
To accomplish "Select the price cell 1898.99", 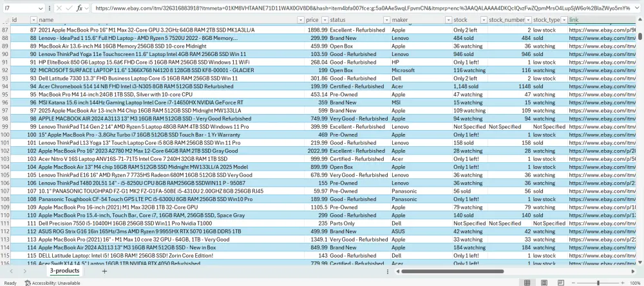I will click(x=317, y=30).
